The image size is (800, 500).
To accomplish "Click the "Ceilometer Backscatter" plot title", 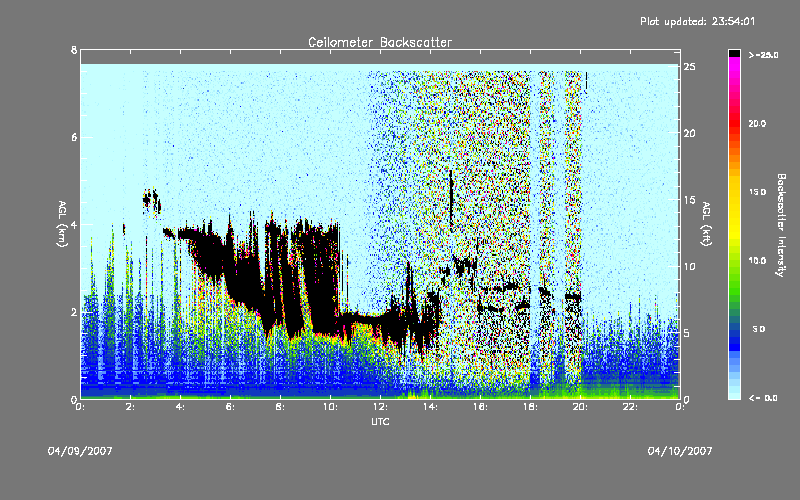I will (x=380, y=42).
